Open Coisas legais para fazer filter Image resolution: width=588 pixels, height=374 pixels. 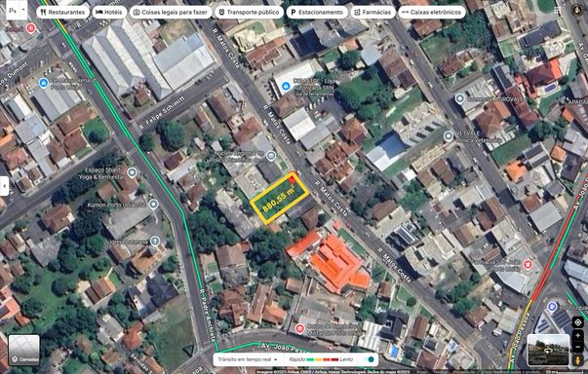click(171, 12)
